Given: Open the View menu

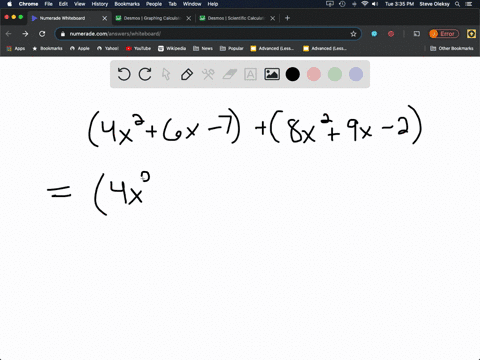Looking at the screenshot, I should click(80, 4).
